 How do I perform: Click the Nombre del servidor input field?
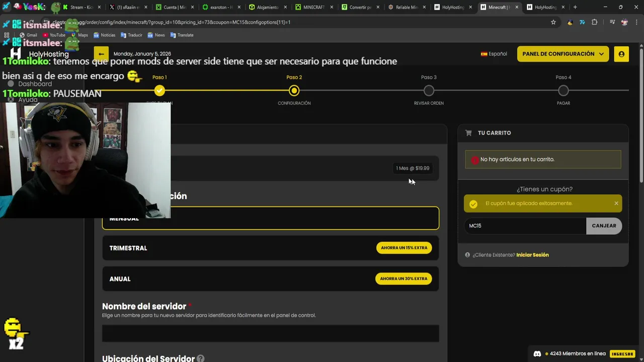271,333
